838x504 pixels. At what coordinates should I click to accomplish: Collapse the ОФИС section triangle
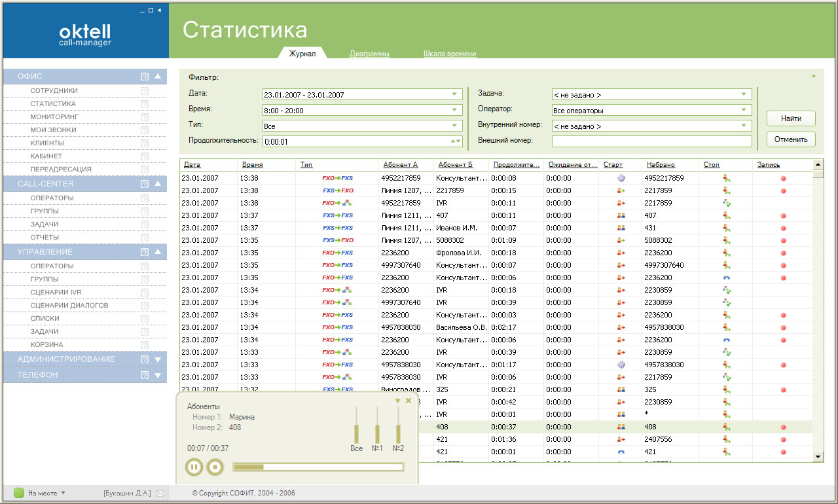pyautogui.click(x=158, y=77)
